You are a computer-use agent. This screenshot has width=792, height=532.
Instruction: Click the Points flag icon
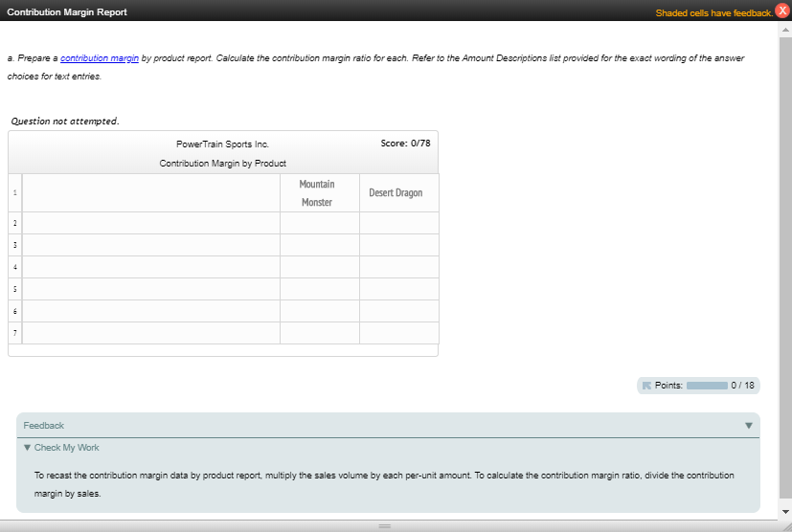tap(646, 386)
